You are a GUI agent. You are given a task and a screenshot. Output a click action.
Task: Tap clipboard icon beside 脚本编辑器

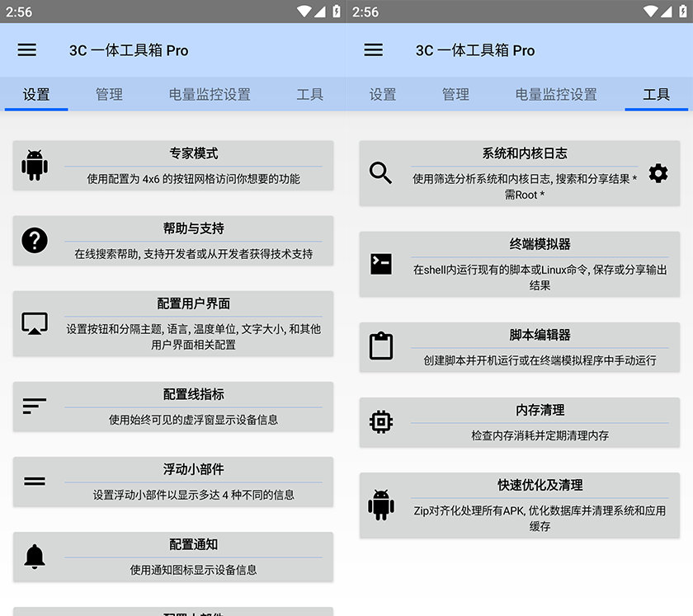pyautogui.click(x=381, y=346)
